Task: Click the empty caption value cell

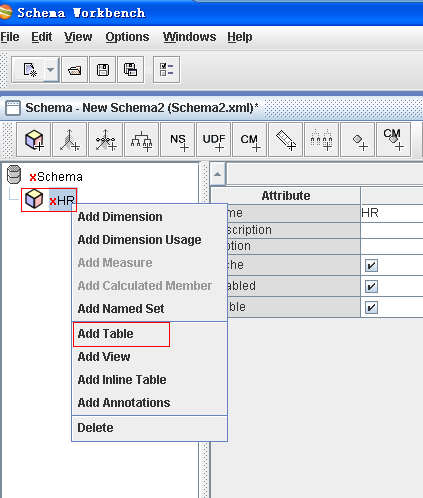Action: click(x=392, y=246)
